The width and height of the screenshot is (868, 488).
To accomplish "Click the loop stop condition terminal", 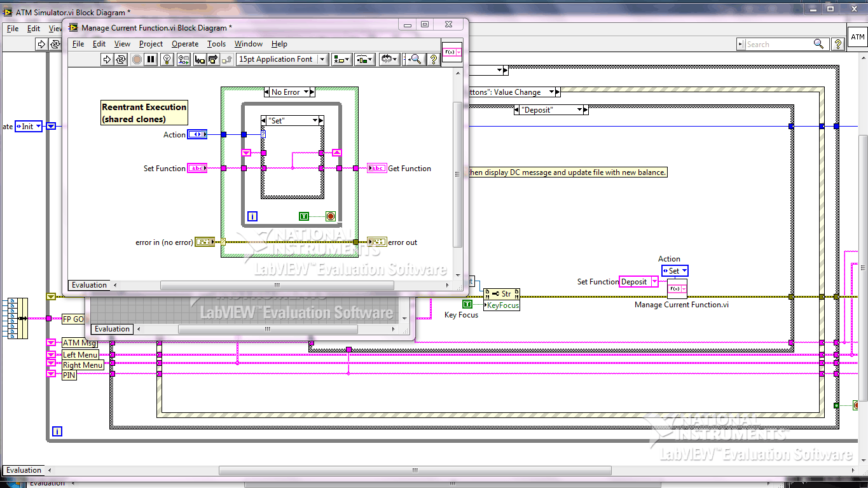I will [331, 216].
